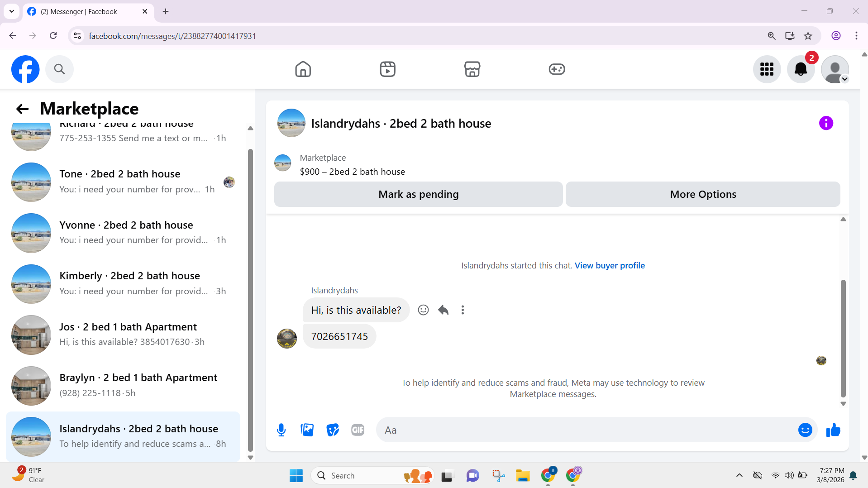Open the Reels video icon
The height and width of the screenshot is (488, 868).
(387, 69)
